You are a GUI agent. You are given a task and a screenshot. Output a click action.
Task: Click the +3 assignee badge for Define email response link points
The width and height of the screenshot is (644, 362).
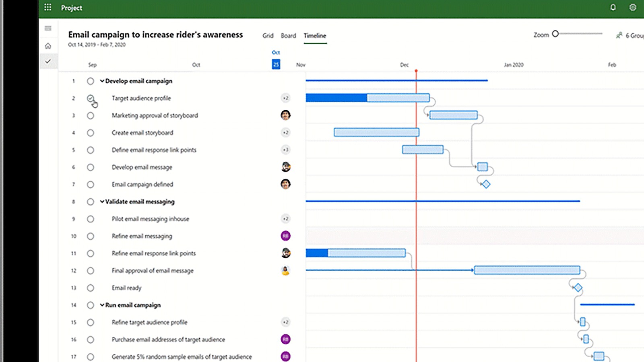285,150
